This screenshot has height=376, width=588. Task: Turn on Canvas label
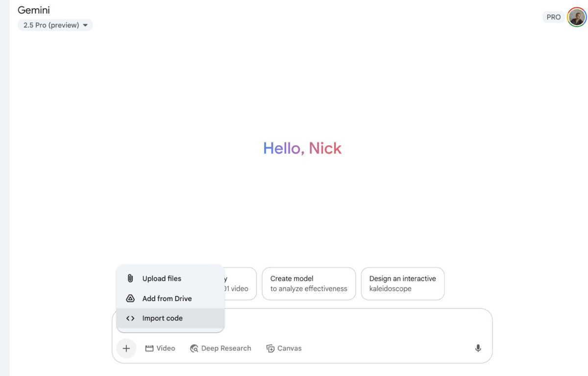coord(289,349)
